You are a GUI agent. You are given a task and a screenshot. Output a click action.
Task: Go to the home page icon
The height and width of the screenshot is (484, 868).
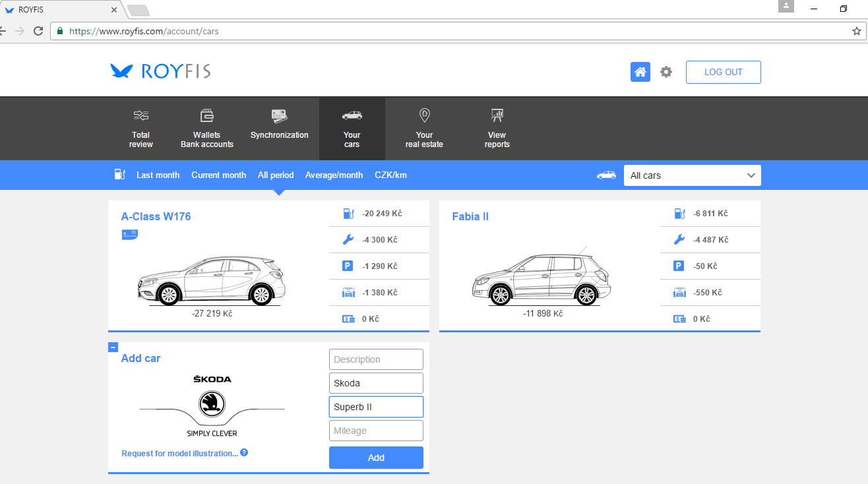coord(640,72)
